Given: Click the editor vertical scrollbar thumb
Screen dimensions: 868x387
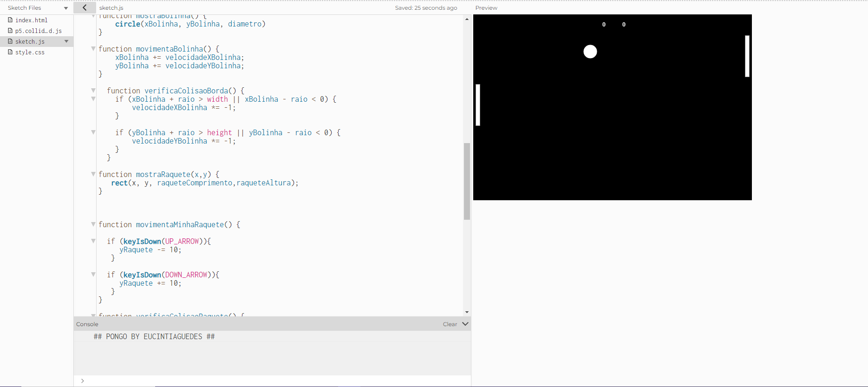Looking at the screenshot, I should click(x=467, y=181).
